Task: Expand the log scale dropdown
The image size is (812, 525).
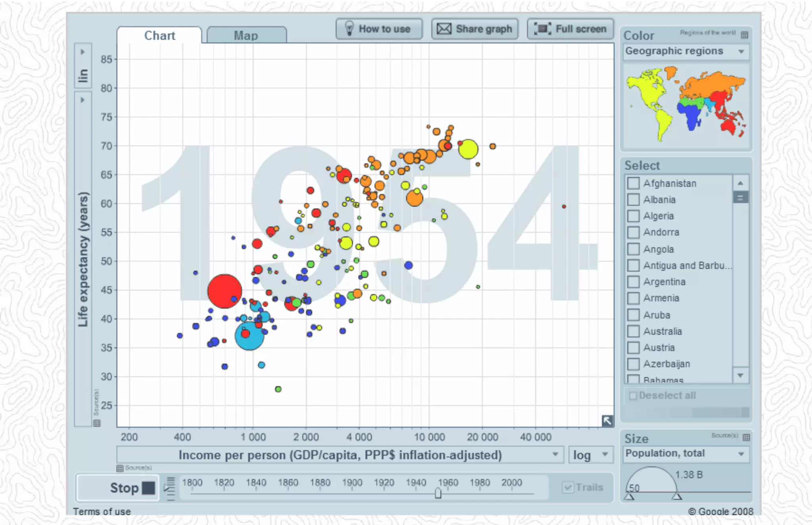Action: point(590,455)
